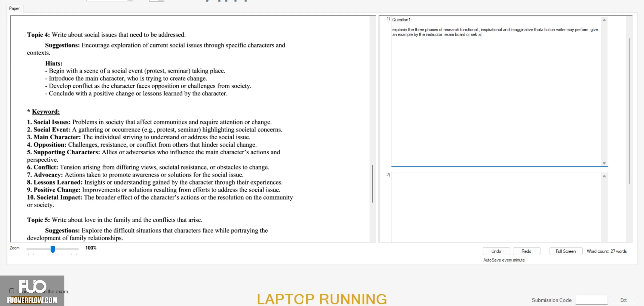Viewport: 644px width, 306px height.
Task: Click the underlined 'Keyword:' heading
Action: point(46,112)
